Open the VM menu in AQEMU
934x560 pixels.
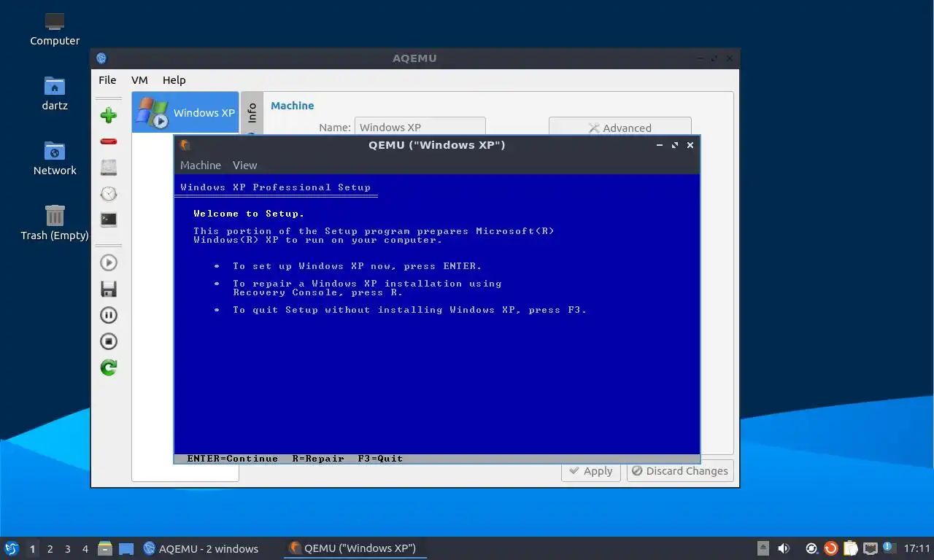tap(139, 80)
